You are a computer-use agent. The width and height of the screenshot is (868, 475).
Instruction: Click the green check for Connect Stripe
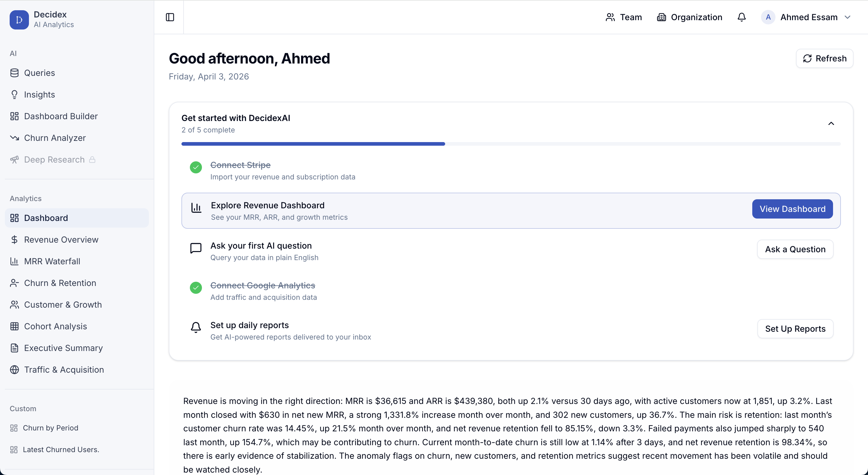196,167
